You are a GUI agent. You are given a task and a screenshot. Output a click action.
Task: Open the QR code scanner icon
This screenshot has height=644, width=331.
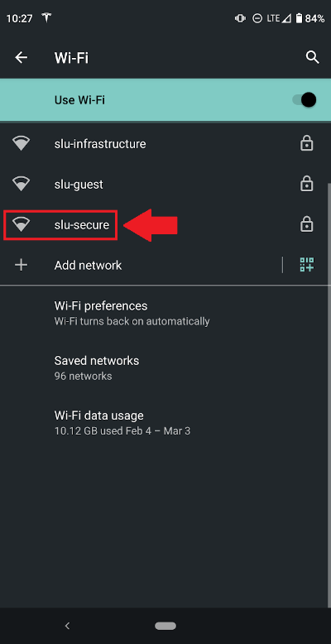point(307,265)
